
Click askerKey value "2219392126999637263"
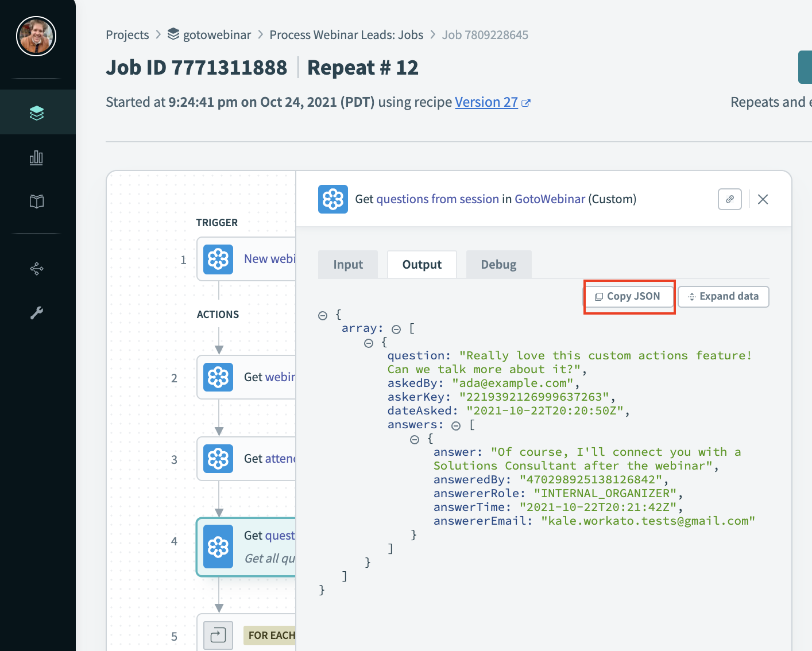point(534,397)
